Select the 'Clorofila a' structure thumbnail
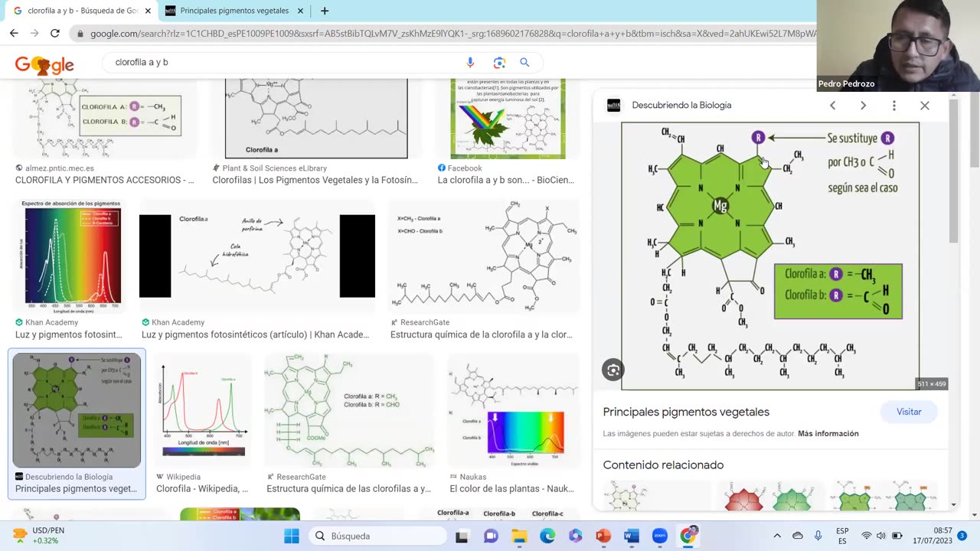The image size is (980, 551). [x=316, y=119]
